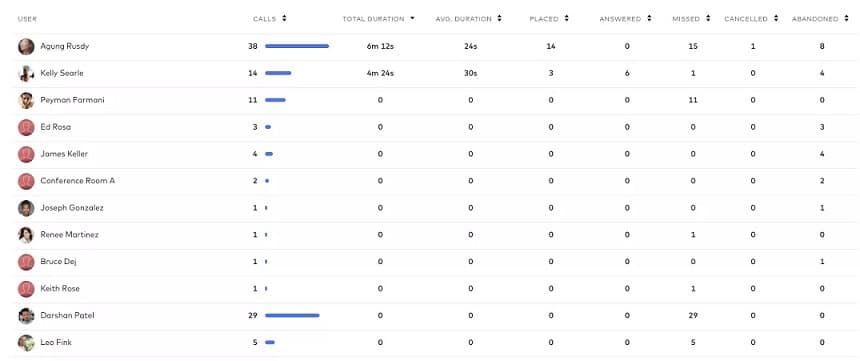
Task: Open Renee Martinez's profile photo
Action: pos(26,235)
